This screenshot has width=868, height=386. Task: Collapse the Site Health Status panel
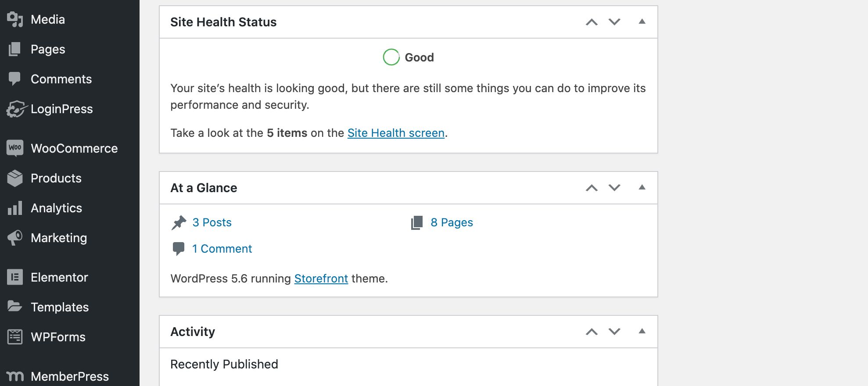click(642, 21)
